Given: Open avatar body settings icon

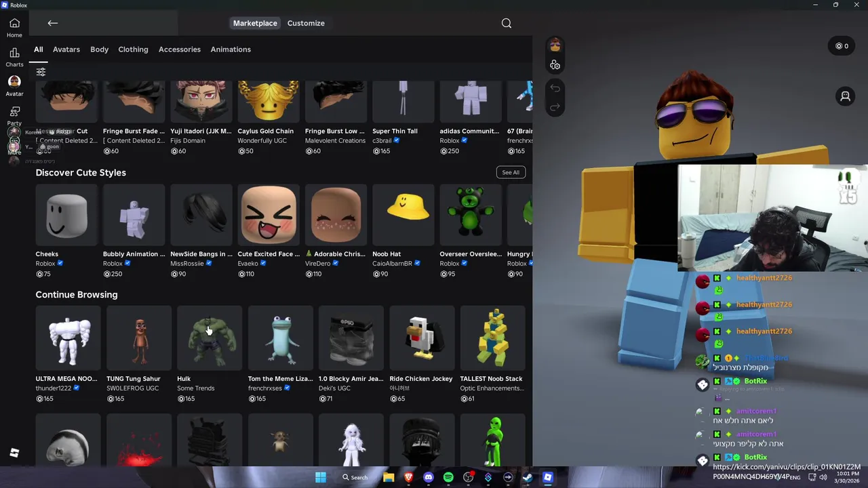Looking at the screenshot, I should pyautogui.click(x=555, y=65).
